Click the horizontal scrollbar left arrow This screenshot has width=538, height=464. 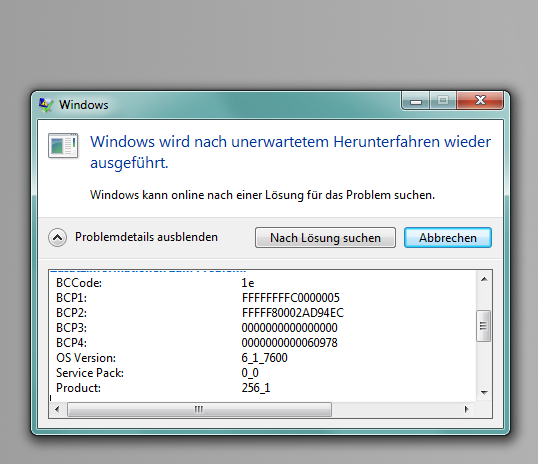pos(57,409)
